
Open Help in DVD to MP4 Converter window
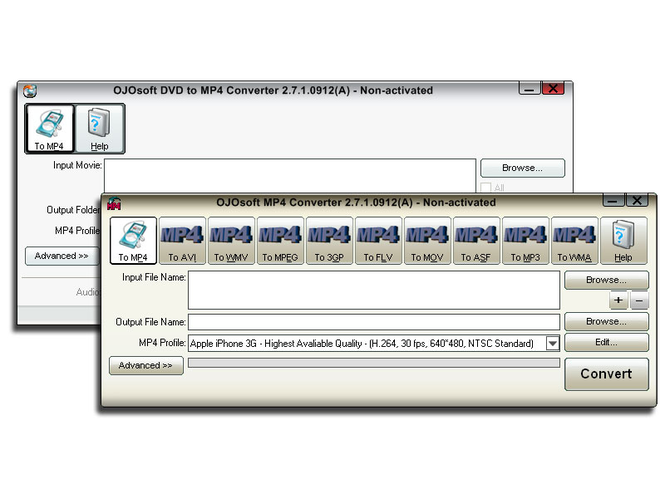(x=99, y=129)
